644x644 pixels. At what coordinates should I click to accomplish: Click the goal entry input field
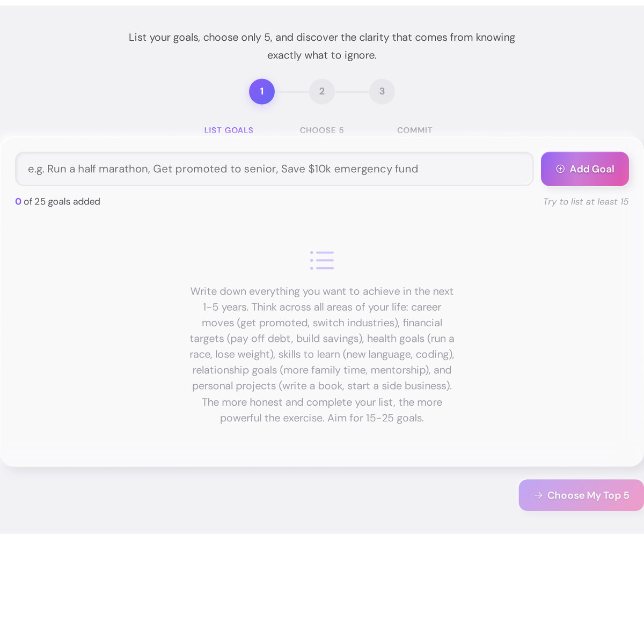pos(274,169)
